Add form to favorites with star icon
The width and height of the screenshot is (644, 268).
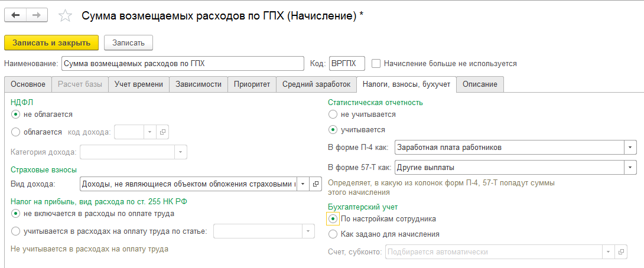tap(66, 15)
